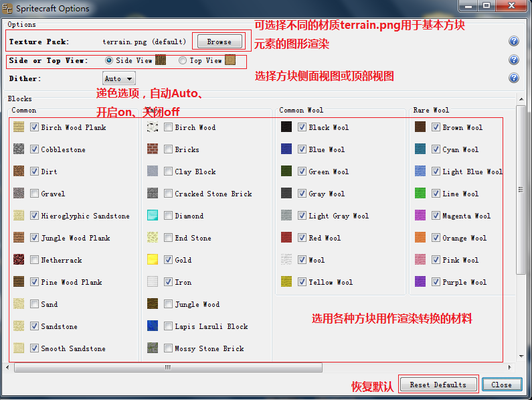Select the Side View radio button
532x400 pixels.
tap(109, 60)
